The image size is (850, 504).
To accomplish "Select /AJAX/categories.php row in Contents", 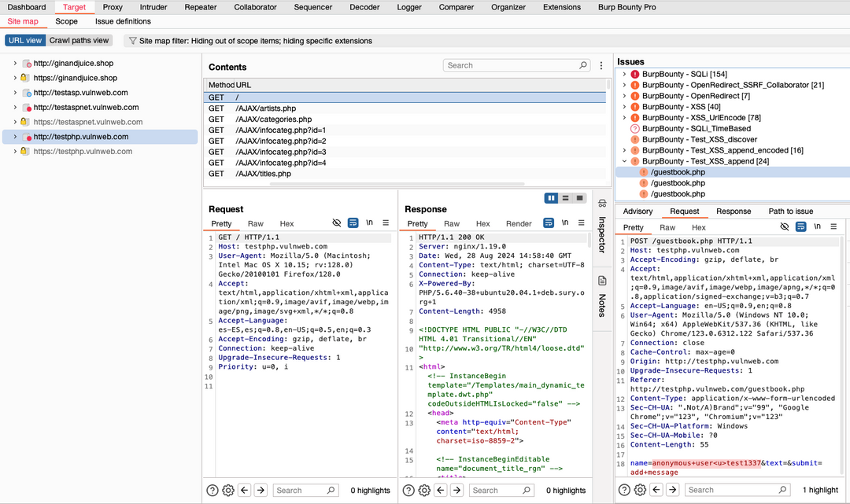I will [x=273, y=120].
